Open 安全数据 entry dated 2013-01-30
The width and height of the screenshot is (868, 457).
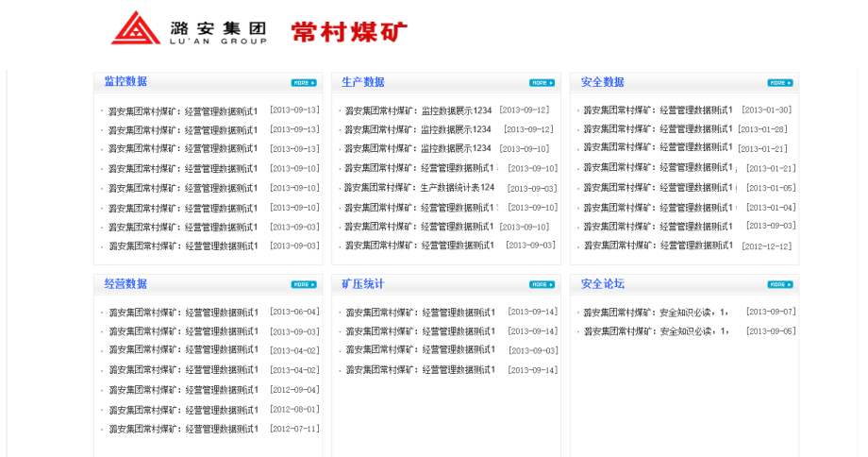coord(658,110)
